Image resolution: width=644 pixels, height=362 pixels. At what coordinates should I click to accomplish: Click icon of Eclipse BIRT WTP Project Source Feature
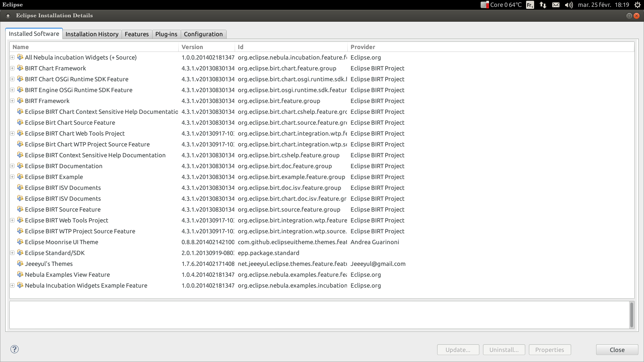(20, 231)
